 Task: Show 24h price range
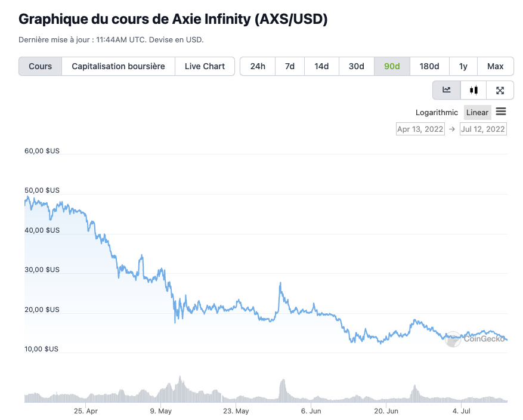tap(258, 66)
